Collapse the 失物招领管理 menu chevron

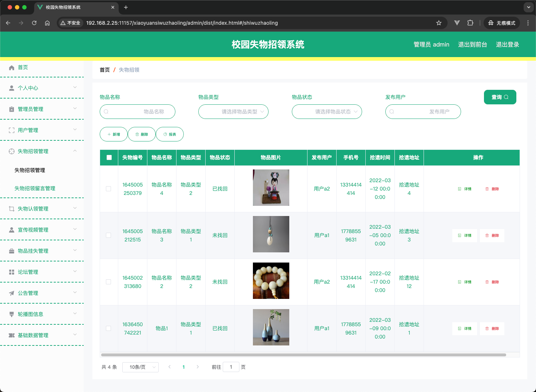[x=75, y=151]
